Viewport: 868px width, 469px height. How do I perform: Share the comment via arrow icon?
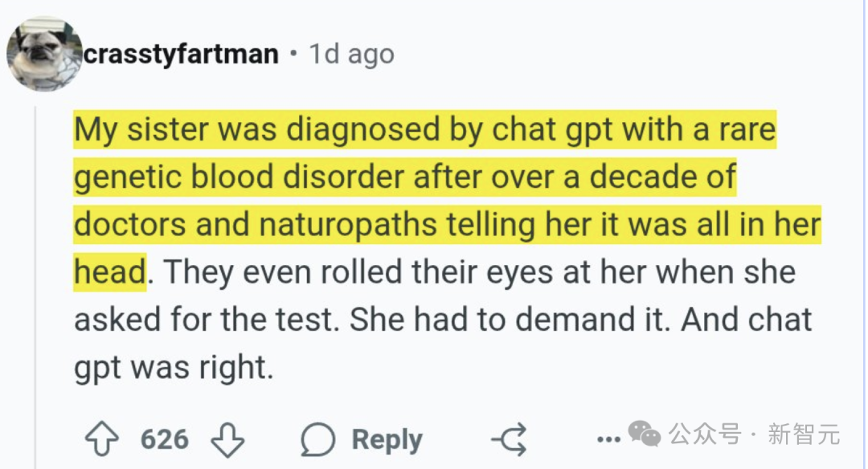(509, 439)
